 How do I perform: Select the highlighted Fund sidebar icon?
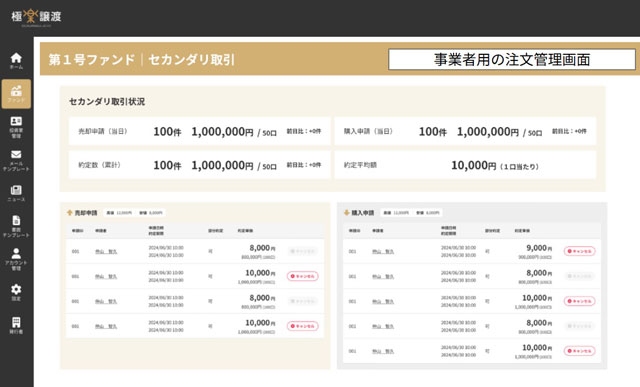[x=16, y=94]
